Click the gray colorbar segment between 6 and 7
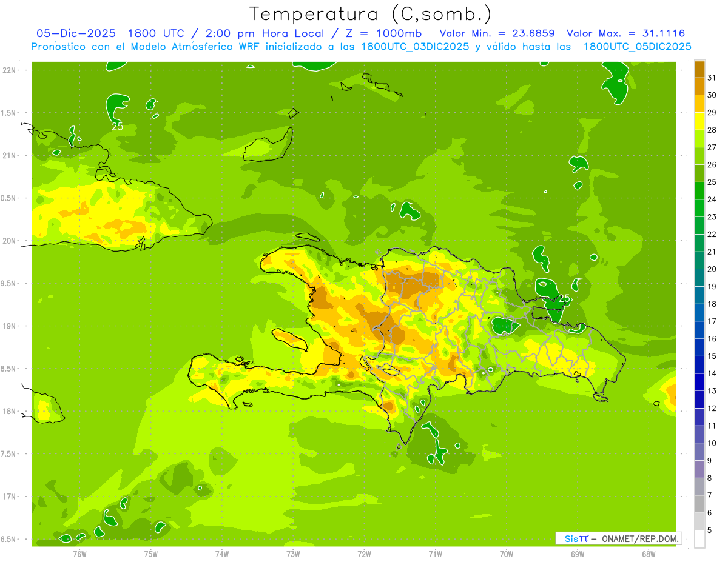The image size is (728, 562). (x=699, y=504)
